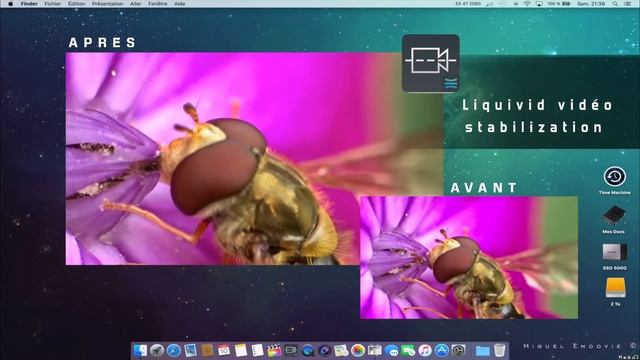
Task: Open Safari compass icon in Dock
Action: [x=173, y=350]
